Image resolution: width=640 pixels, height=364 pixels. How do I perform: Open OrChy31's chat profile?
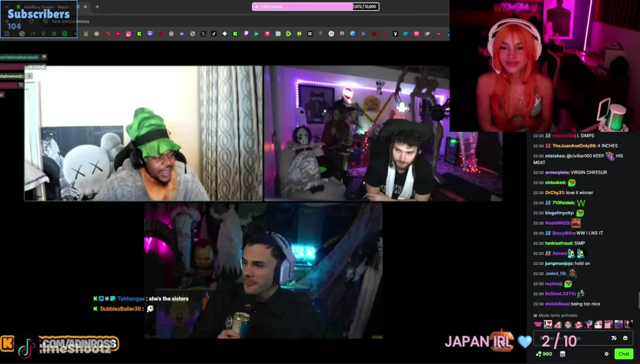[554, 193]
